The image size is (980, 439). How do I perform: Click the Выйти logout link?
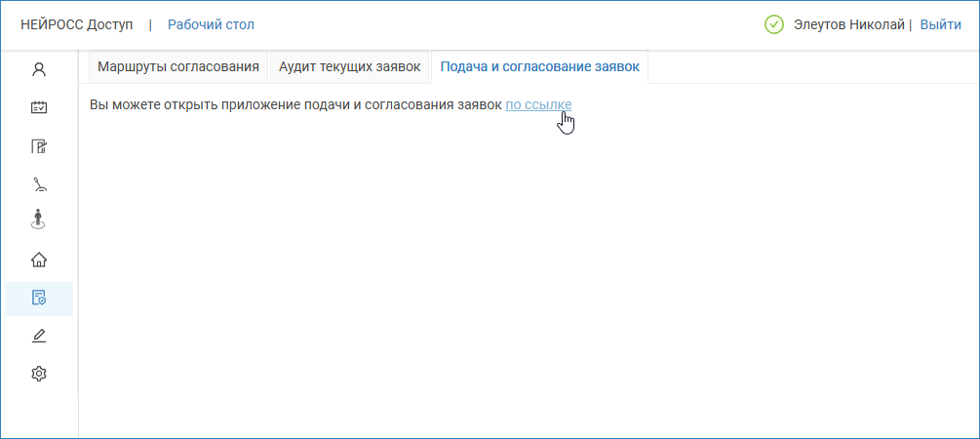(940, 24)
